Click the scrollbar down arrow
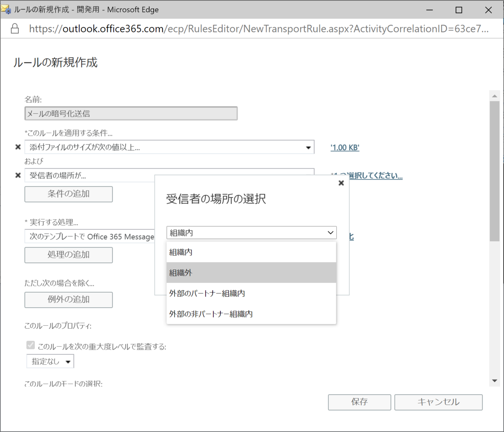504x432 pixels. [495, 381]
